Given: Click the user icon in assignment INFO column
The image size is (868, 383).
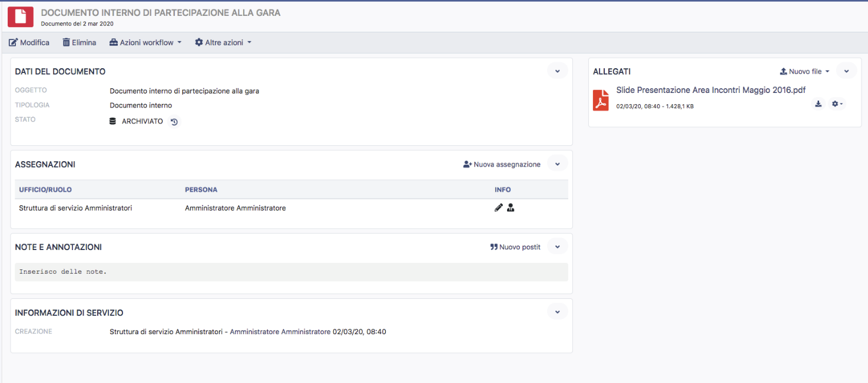Looking at the screenshot, I should click(511, 208).
